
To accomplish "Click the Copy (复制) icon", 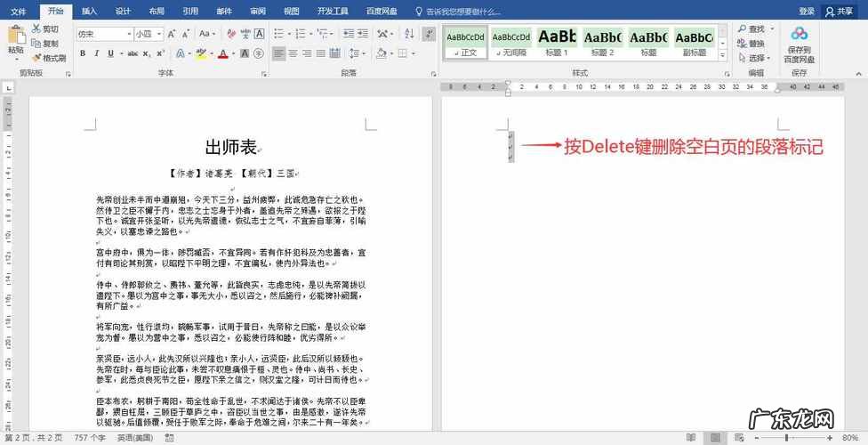I will (36, 44).
